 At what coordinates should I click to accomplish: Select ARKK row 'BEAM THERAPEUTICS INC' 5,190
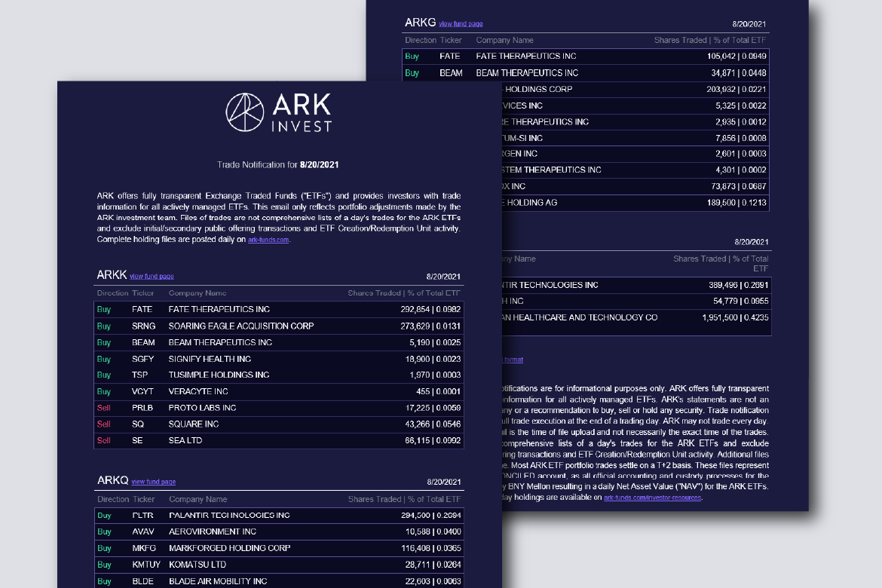(x=278, y=342)
